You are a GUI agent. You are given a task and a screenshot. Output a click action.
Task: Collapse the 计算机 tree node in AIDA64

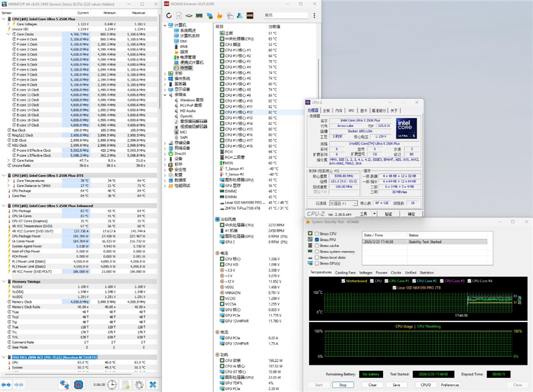tap(165, 25)
